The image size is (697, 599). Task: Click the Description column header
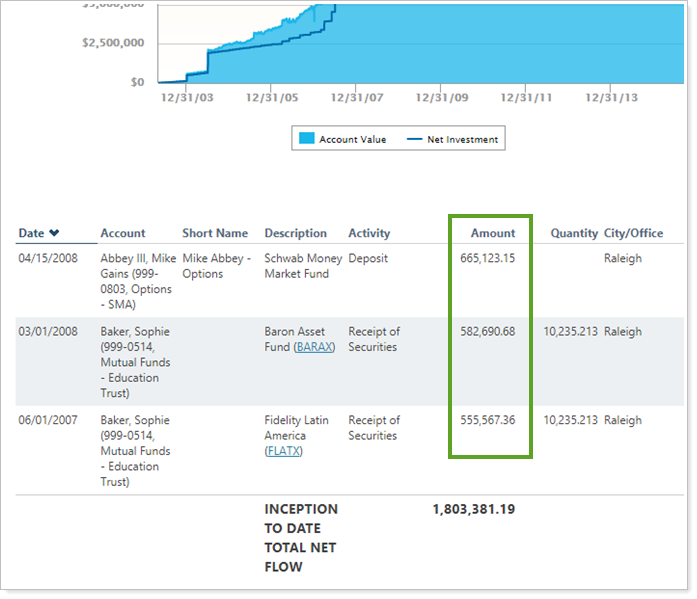(x=295, y=233)
